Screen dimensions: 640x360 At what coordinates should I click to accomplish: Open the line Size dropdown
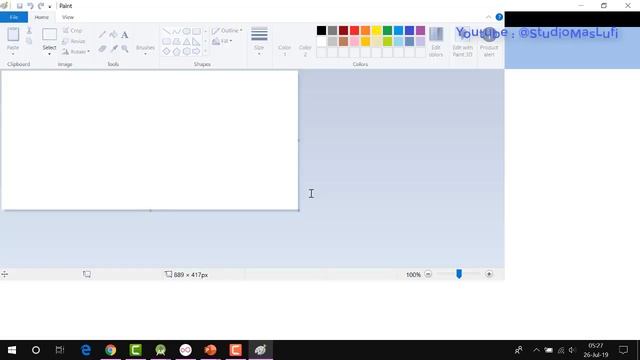[x=259, y=42]
